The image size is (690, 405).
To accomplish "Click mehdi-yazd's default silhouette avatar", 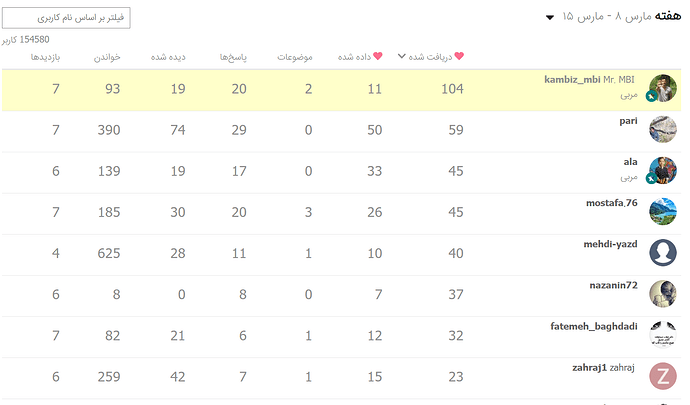I will (663, 253).
